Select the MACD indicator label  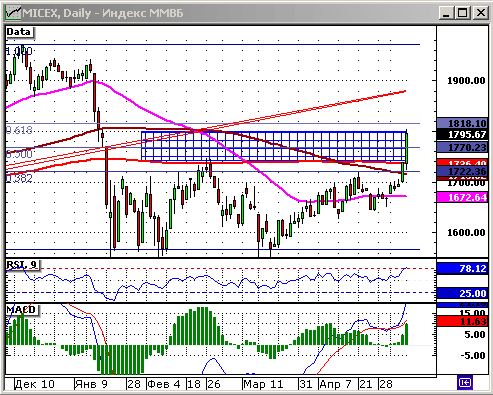point(21,310)
